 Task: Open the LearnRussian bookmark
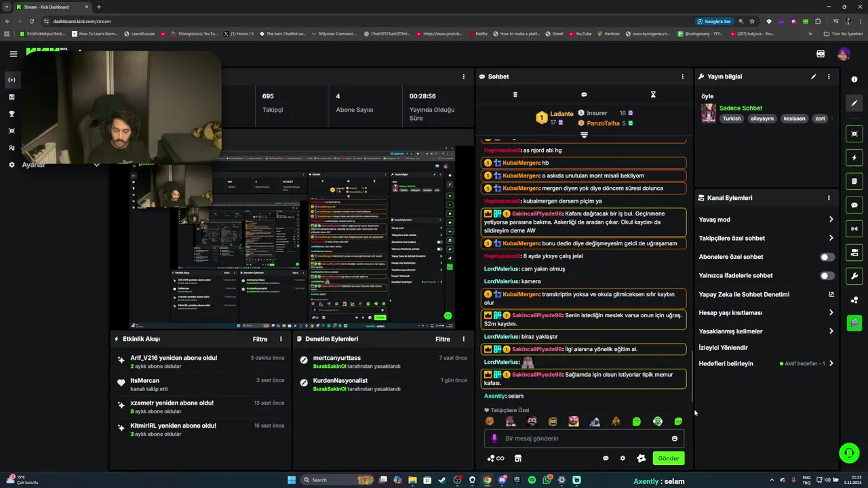(x=139, y=33)
